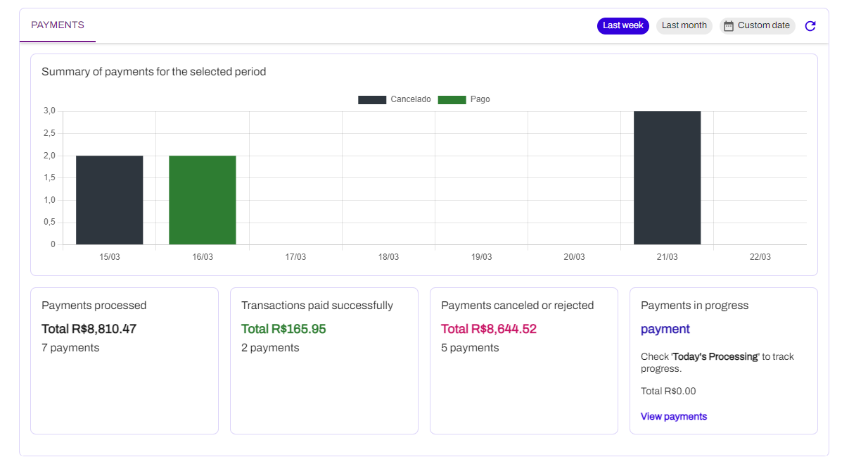Viewport: 868px width, 457px height.
Task: Click the Total R$8,810.47 amount
Action: 89,329
